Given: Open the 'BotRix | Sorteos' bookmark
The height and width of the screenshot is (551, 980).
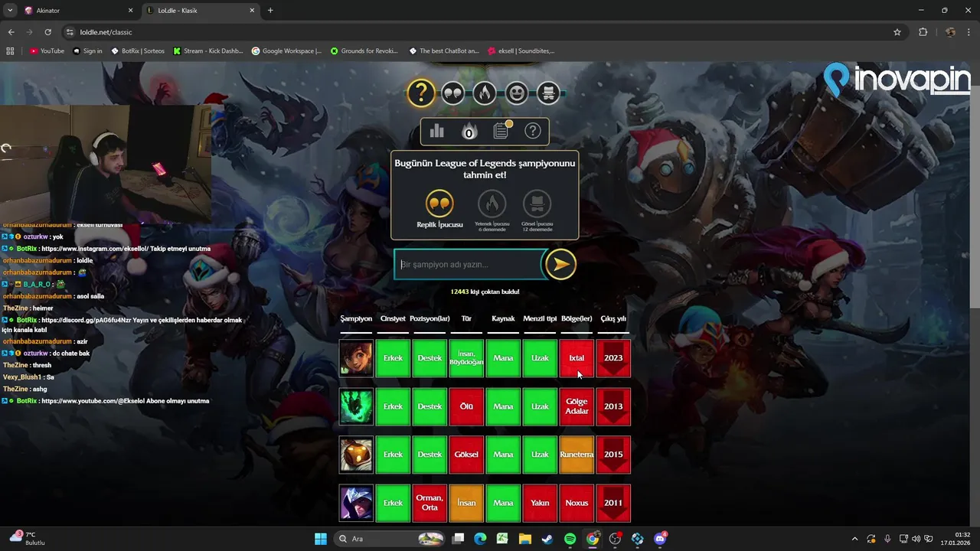Looking at the screenshot, I should click(x=138, y=51).
